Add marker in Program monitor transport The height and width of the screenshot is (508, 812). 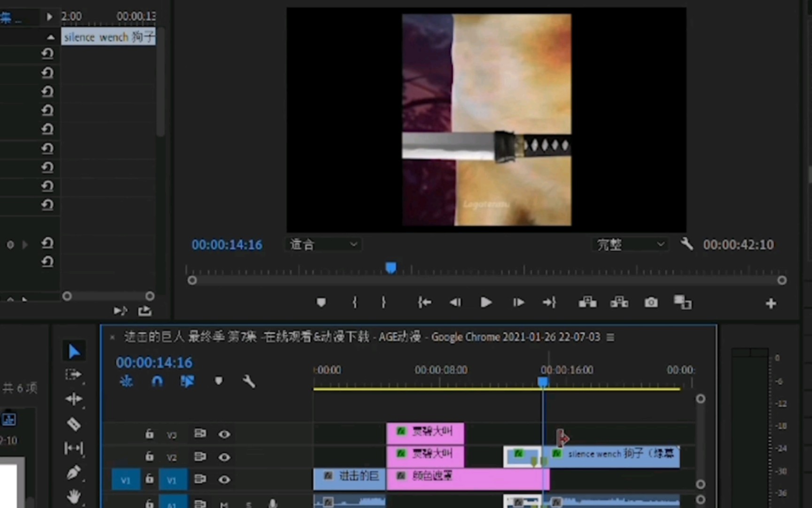[321, 302]
